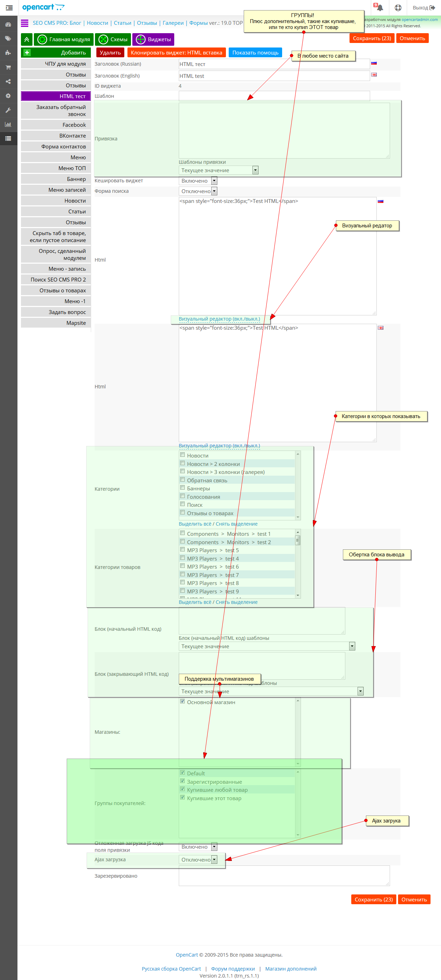Uncheck the "Основной магазин" store checkbox
Viewport: 441px width, 980px height.
[x=182, y=701]
